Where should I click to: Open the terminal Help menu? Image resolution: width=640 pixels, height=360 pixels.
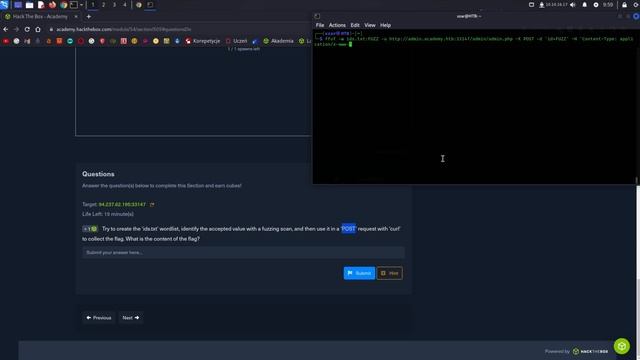click(x=385, y=25)
